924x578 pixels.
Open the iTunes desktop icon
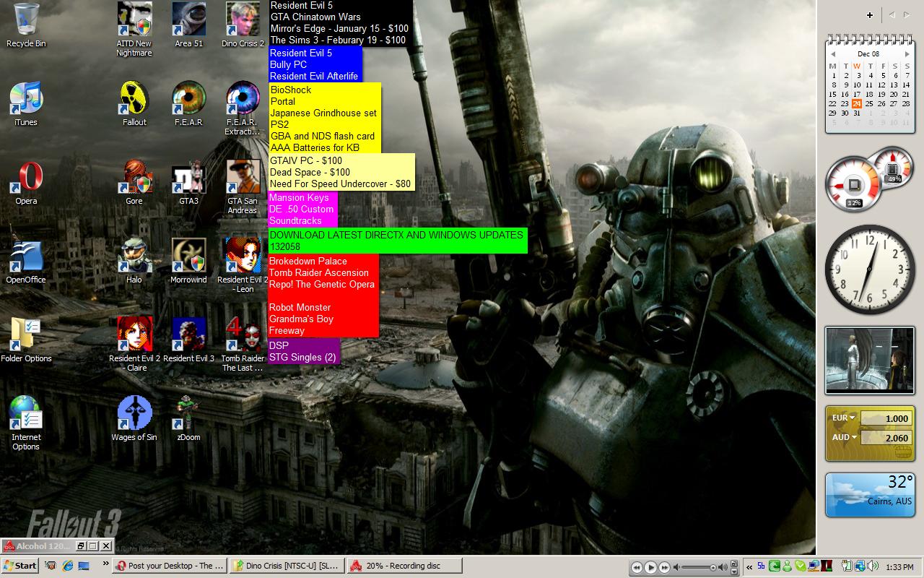point(26,100)
